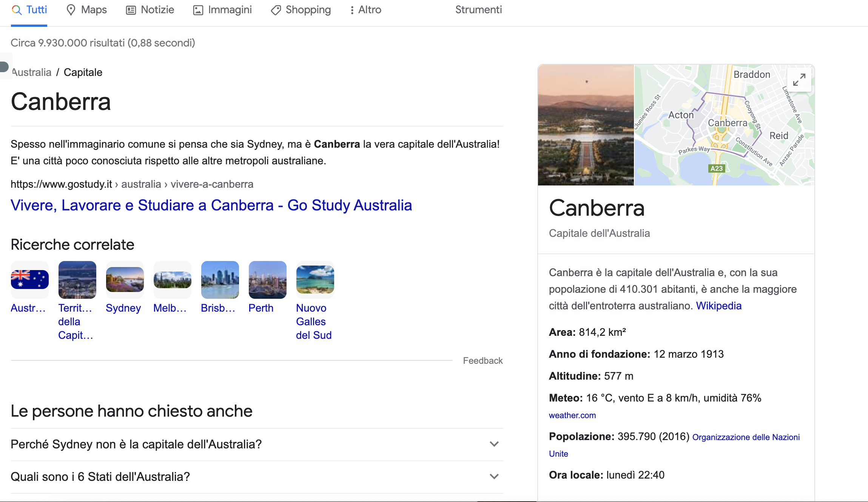The height and width of the screenshot is (502, 868).
Task: Open the Wikipedia link in knowledge panel
Action: point(719,306)
